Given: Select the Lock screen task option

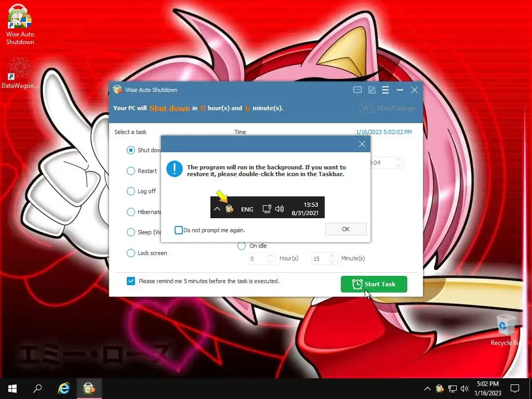Looking at the screenshot, I should (130, 253).
